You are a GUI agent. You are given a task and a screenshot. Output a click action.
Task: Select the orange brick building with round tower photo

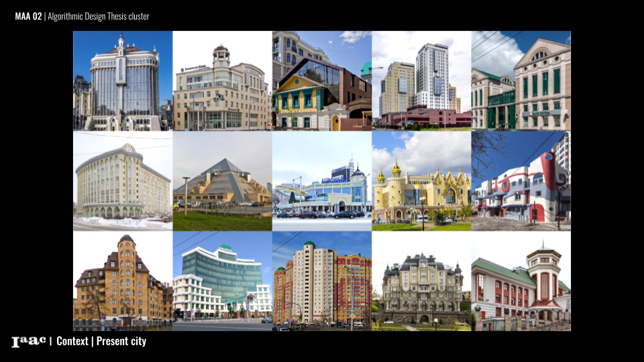tap(123, 281)
